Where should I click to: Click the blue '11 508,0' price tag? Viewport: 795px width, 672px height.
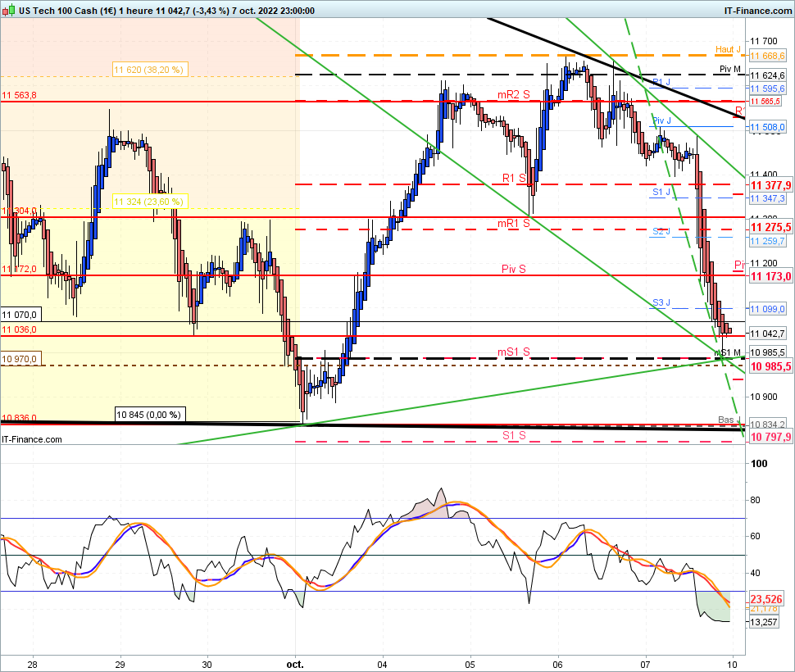(768, 127)
